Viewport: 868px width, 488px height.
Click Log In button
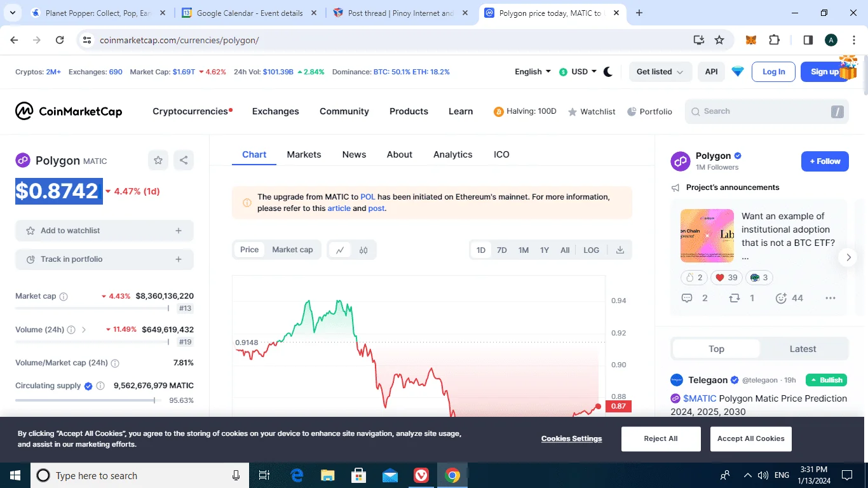point(773,72)
